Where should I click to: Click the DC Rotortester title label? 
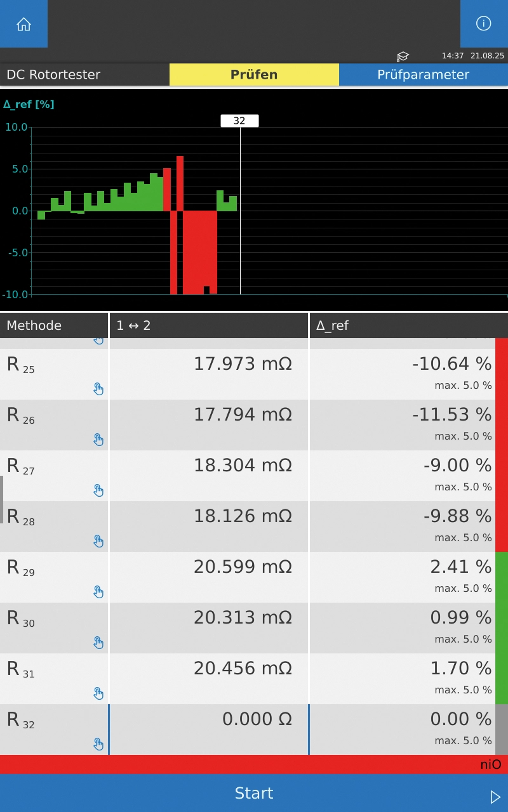tap(53, 75)
